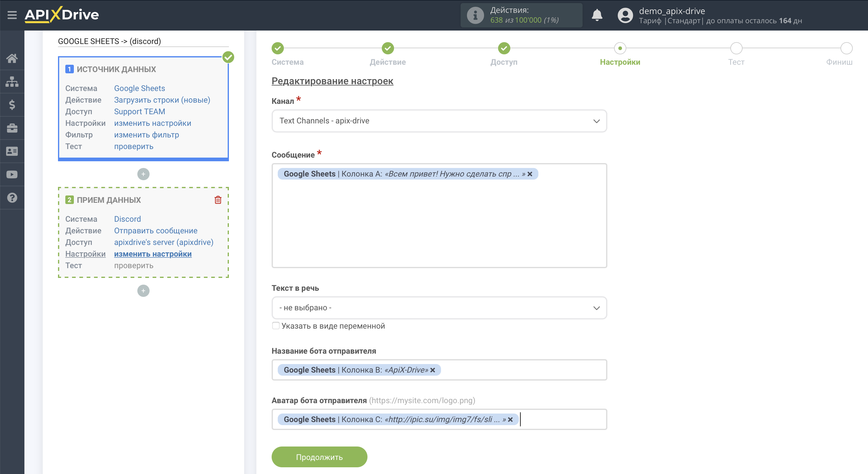Open the contact card sidebar icon
The image size is (868, 474).
12,151
